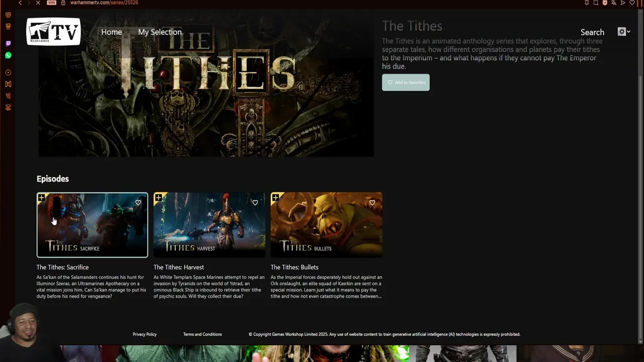The image size is (644, 362).
Task: Go forward with the browser forward arrow
Action: coord(29,3)
